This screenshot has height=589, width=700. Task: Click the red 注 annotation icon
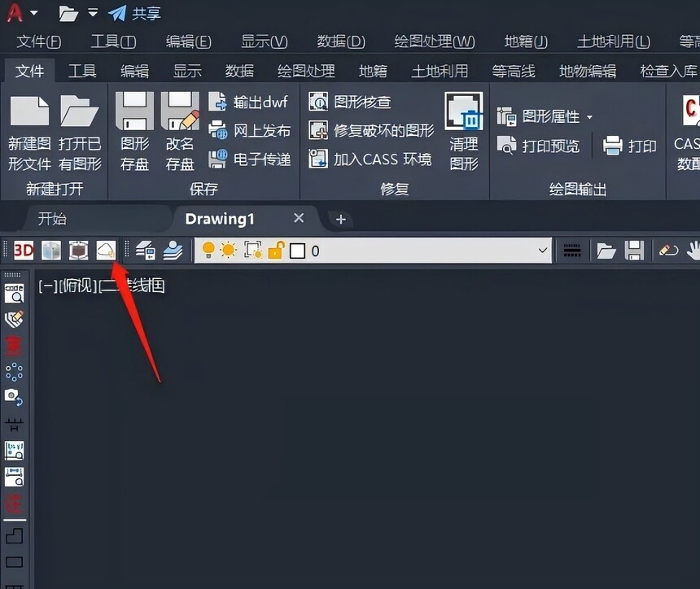pyautogui.click(x=15, y=504)
